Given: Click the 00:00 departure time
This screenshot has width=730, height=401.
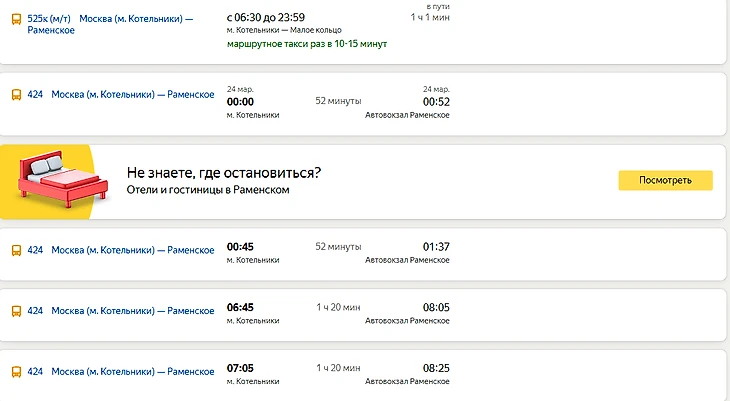Looking at the screenshot, I should 240,102.
